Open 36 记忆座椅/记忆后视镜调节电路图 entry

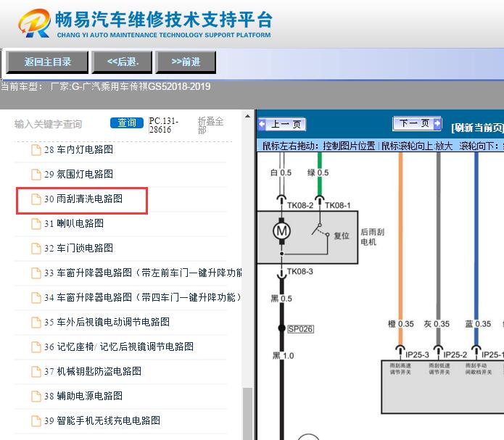click(119, 346)
